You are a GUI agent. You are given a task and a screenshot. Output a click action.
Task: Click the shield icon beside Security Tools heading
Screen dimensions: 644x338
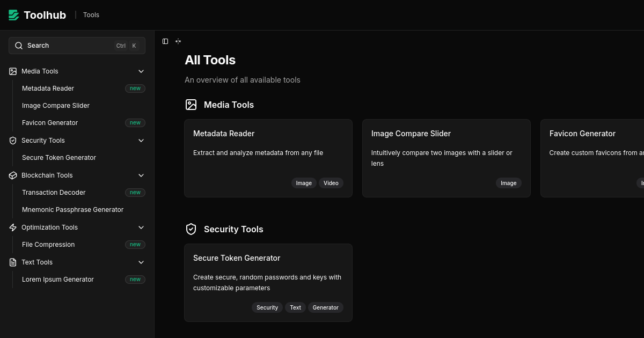click(191, 229)
